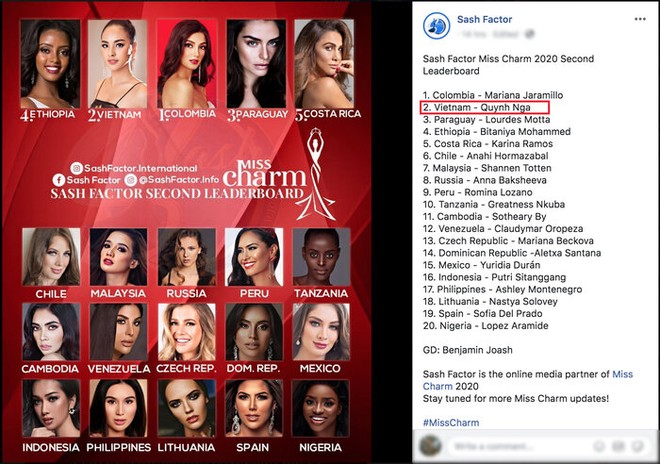This screenshot has width=660, height=464.
Task: Focus the write a comment field
Action: pyautogui.click(x=518, y=446)
